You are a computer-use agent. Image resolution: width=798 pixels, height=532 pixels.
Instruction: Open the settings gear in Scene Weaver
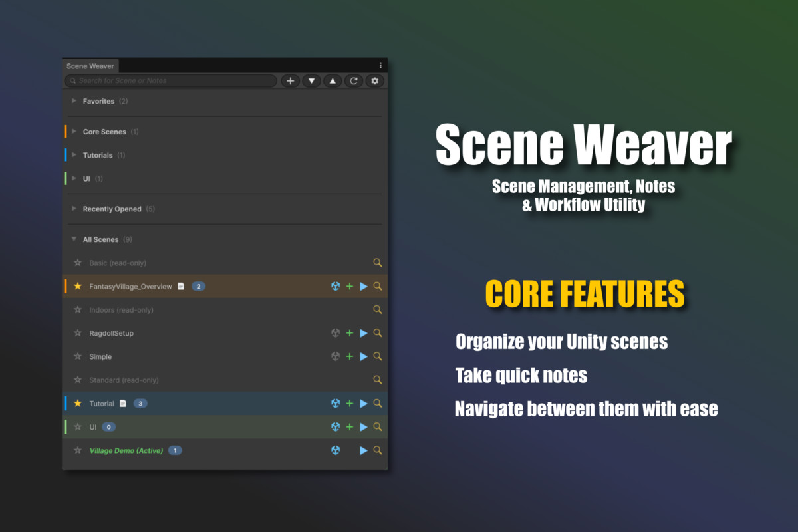coord(375,81)
